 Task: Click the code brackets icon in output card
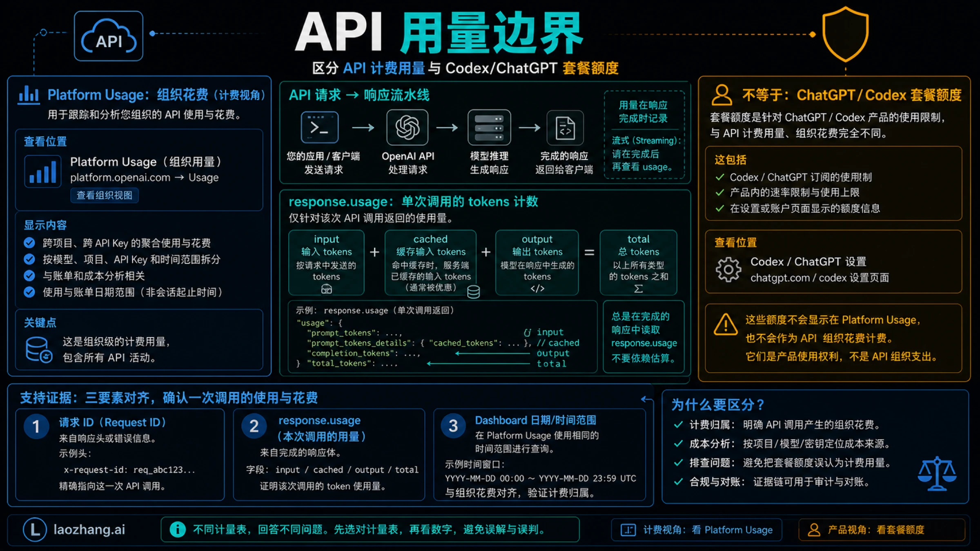[537, 289]
